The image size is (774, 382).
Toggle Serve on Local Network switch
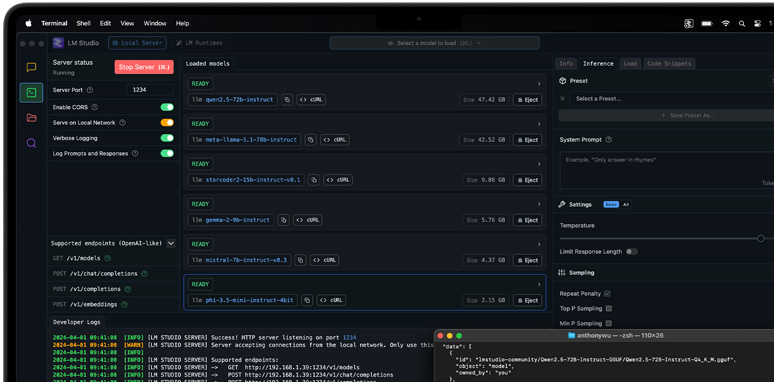[167, 122]
